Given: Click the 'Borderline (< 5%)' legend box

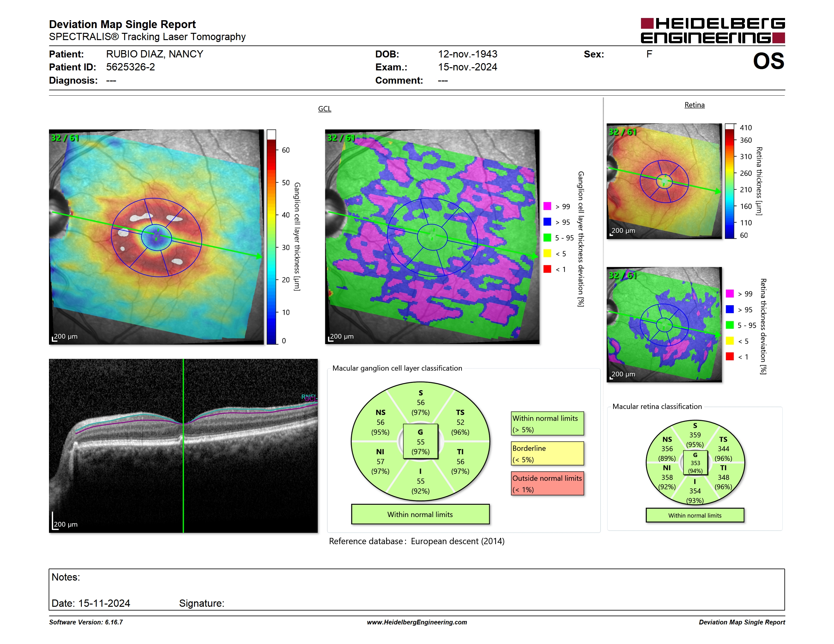Looking at the screenshot, I should pyautogui.click(x=547, y=454).
